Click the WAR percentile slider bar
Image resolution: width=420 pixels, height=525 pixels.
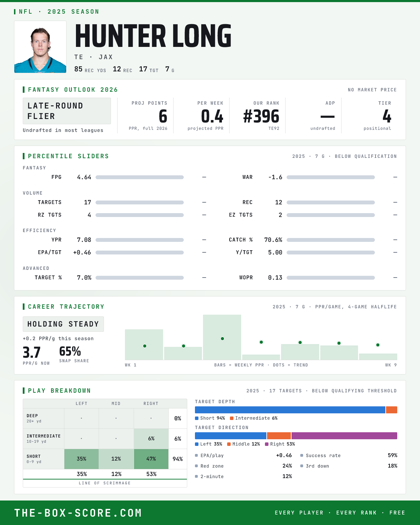tap(331, 177)
